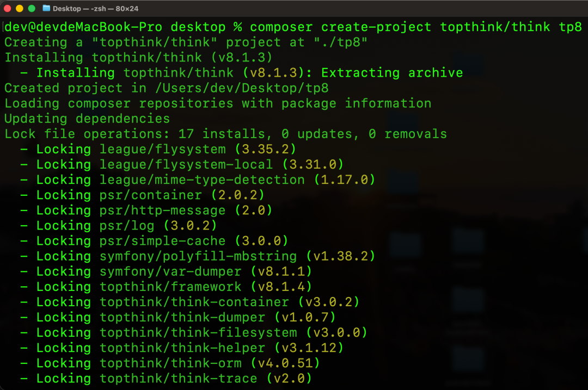Click "Locking psr/simple-cache (3.0.0)" line
Image resolution: width=588 pixels, height=390 pixels.
pyautogui.click(x=155, y=241)
